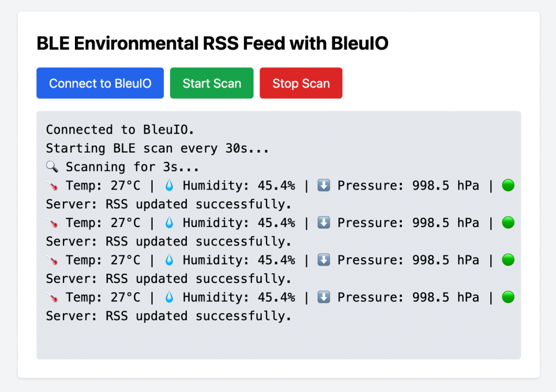This screenshot has width=556, height=392.
Task: Stop the running scan
Action: coord(301,83)
